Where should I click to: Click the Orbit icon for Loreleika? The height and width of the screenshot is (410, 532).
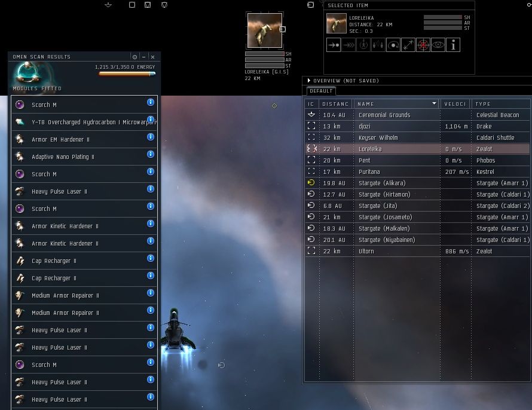pyautogui.click(x=393, y=45)
